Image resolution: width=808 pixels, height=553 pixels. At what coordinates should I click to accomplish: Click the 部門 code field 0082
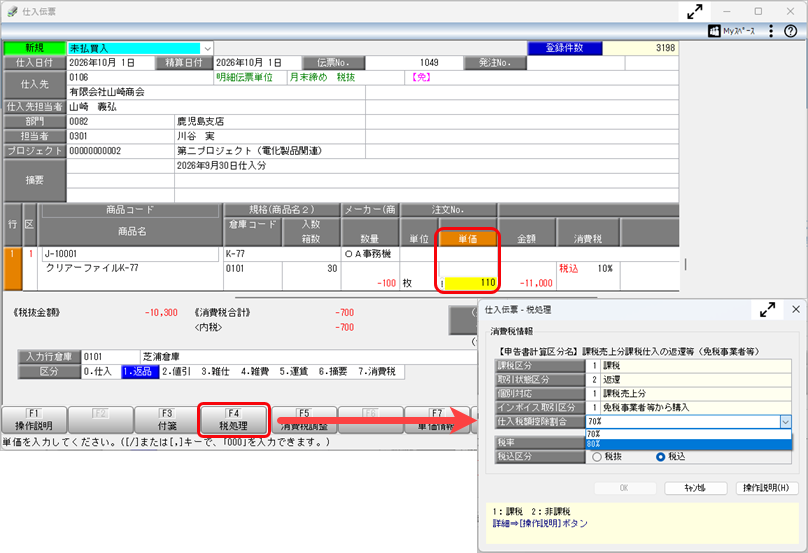(120, 122)
